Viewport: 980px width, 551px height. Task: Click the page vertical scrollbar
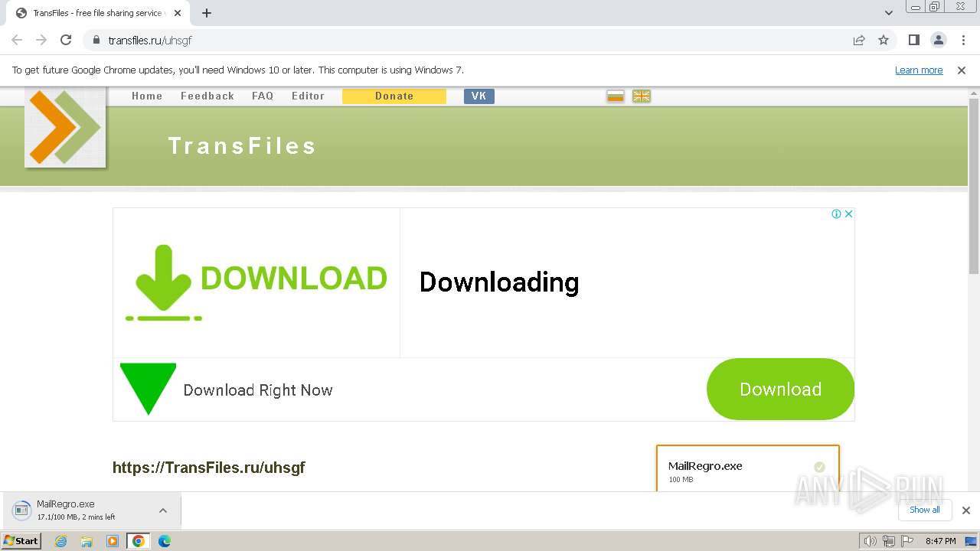coord(974,186)
